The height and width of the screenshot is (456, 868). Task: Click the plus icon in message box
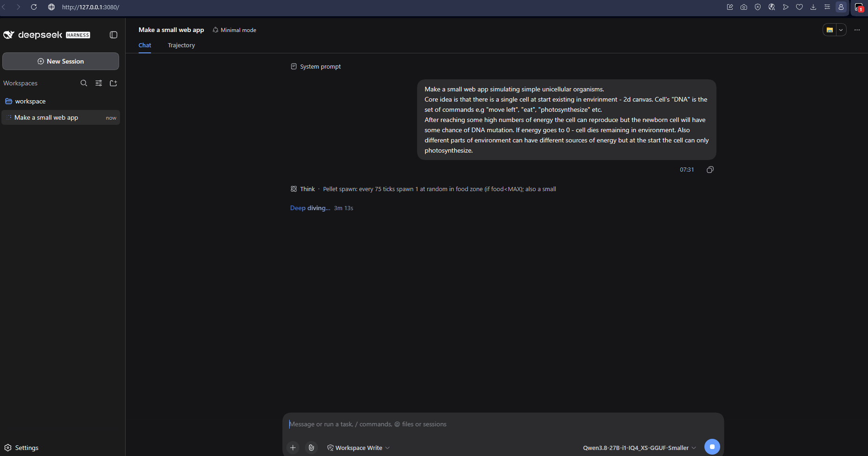point(293,448)
